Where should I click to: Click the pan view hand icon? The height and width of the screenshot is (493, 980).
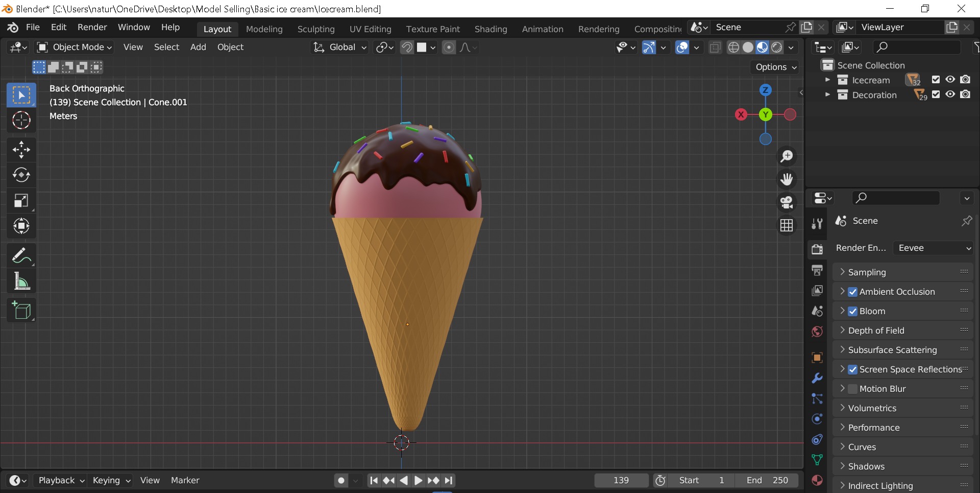point(787,179)
